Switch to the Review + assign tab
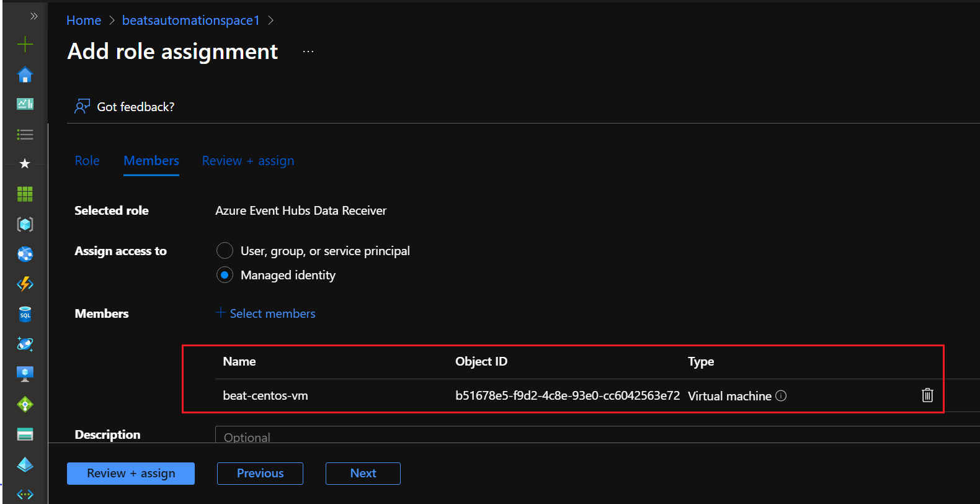The image size is (980, 504). (x=248, y=161)
